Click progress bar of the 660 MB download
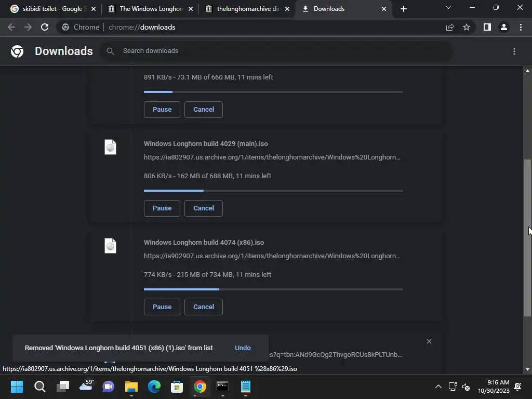This screenshot has height=399, width=532. [273, 92]
